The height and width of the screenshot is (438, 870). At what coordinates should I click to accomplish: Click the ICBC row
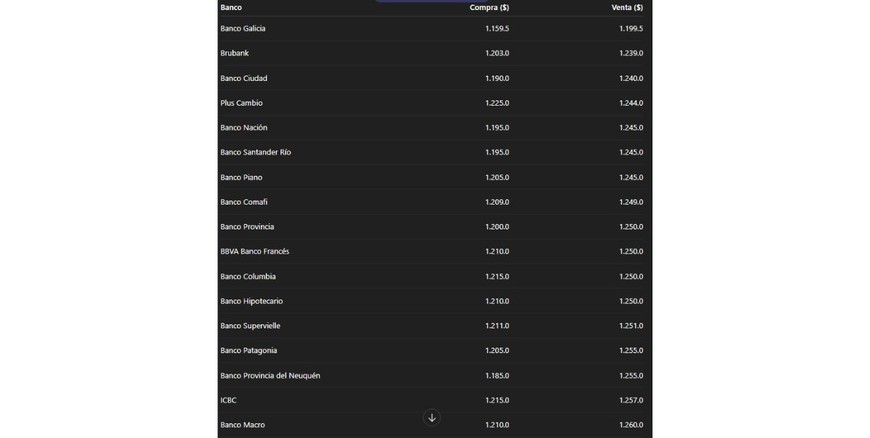coord(229,401)
